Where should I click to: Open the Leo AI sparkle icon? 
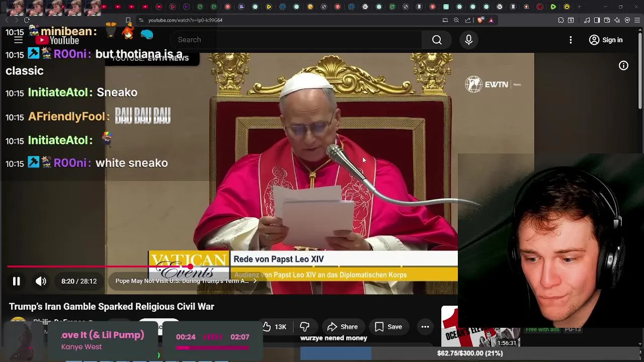(x=617, y=20)
